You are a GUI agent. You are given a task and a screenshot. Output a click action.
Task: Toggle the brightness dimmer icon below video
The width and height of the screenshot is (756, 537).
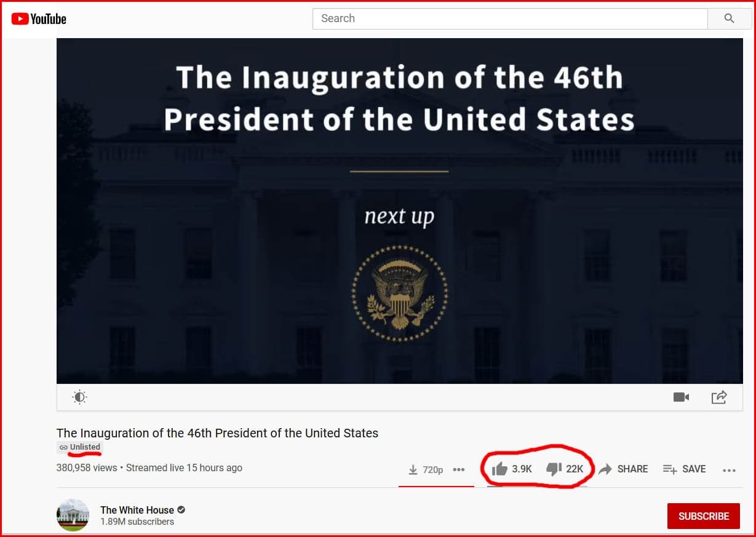coord(79,397)
